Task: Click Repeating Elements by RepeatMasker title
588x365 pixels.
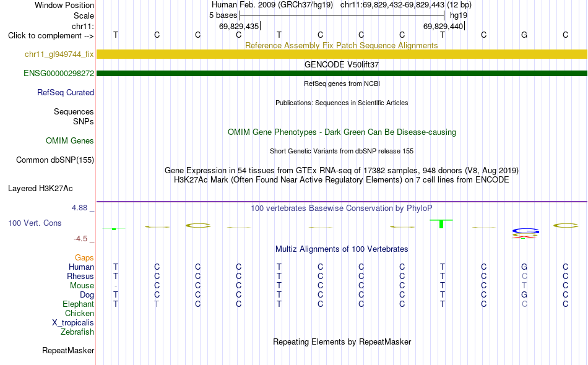Action: point(342,341)
